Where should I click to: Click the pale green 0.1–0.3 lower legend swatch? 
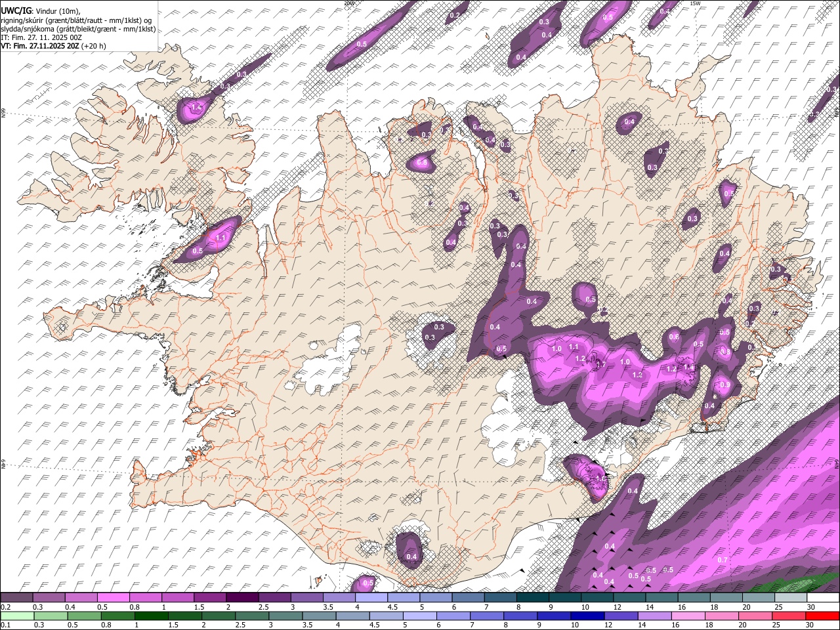click(17, 616)
